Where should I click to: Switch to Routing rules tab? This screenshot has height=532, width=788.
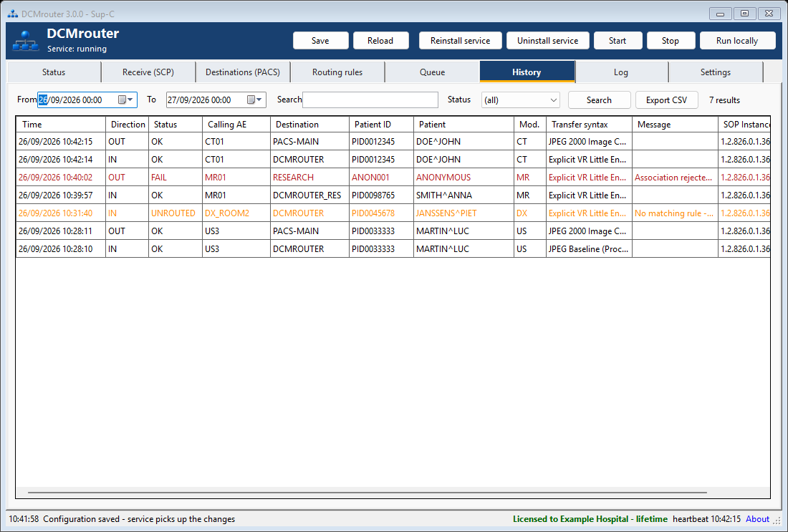pos(337,72)
